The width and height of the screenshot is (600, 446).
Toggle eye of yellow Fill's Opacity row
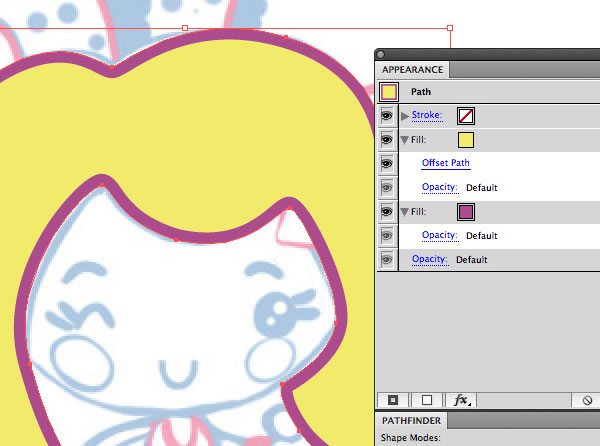[387, 187]
